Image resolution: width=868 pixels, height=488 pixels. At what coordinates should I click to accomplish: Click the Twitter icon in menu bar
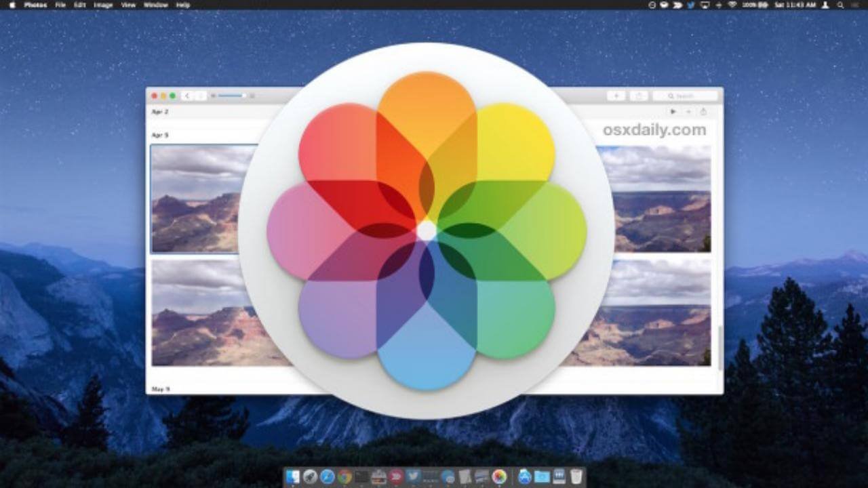[691, 5]
